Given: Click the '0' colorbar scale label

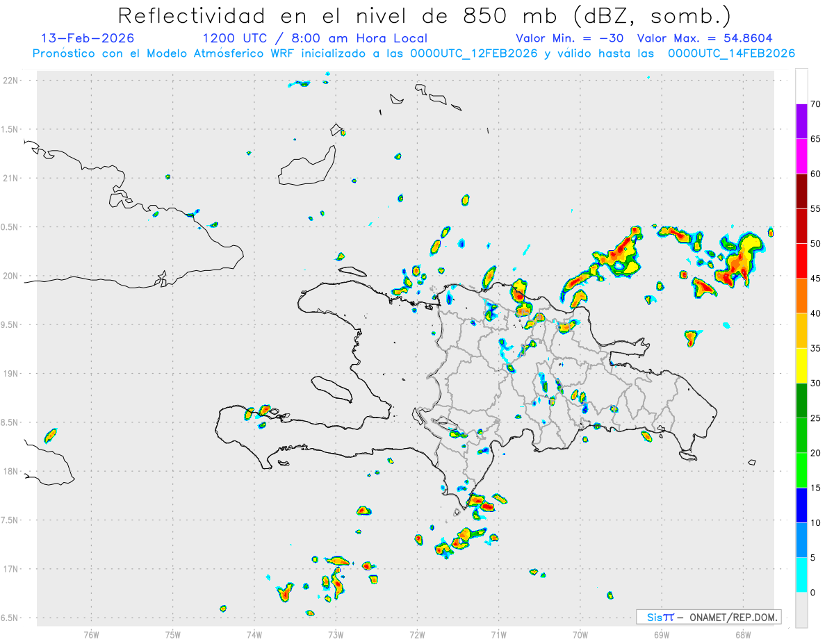Looking at the screenshot, I should 812,593.
